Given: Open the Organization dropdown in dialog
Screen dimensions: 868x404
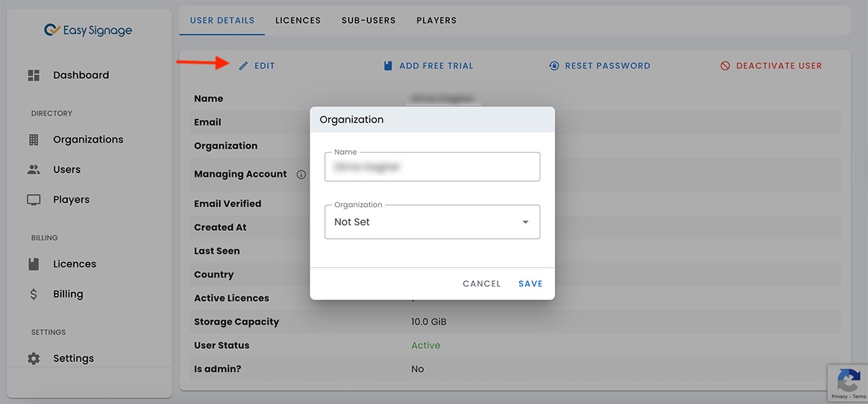Looking at the screenshot, I should click(x=432, y=222).
